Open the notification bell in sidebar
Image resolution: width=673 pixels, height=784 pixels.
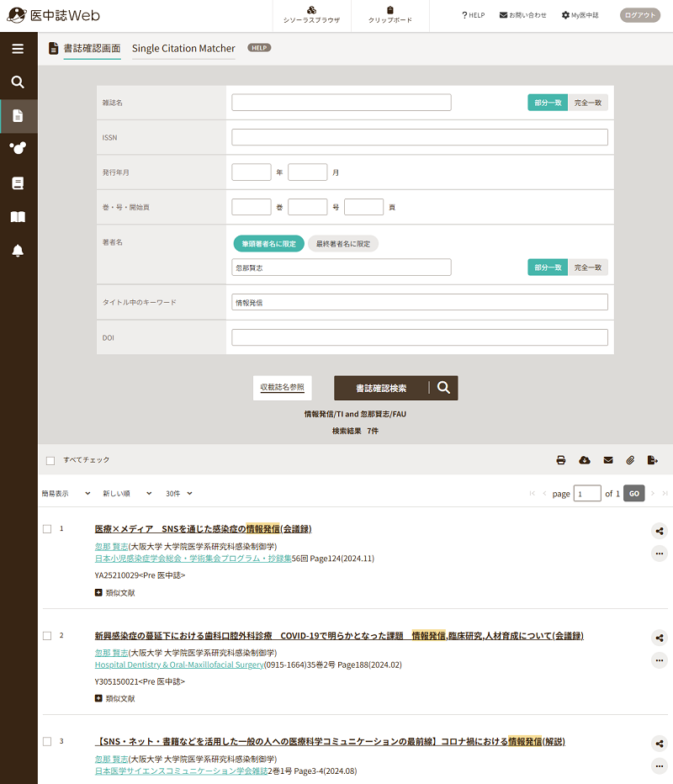click(x=18, y=251)
